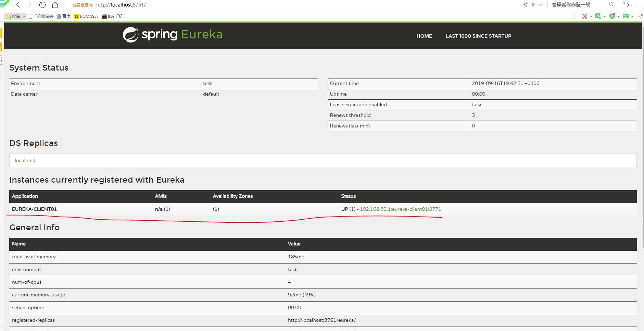Click the red scissors screenshot icon
This screenshot has height=331, width=644.
pos(585,16)
